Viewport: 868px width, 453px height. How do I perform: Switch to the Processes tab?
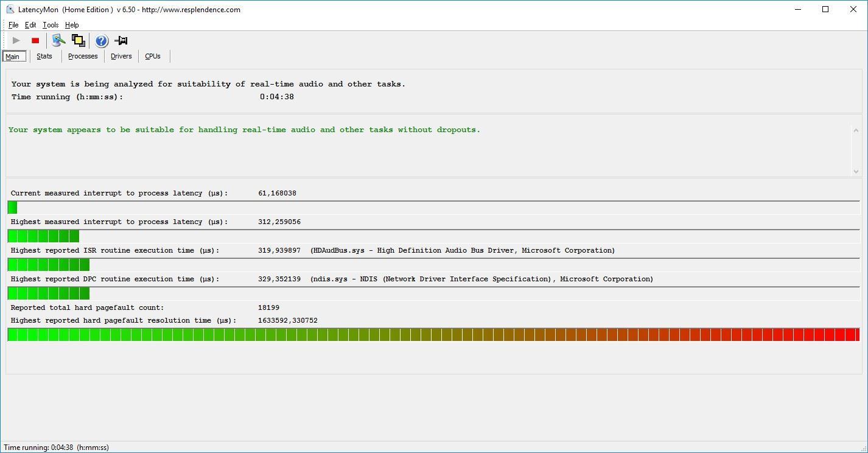pyautogui.click(x=83, y=56)
